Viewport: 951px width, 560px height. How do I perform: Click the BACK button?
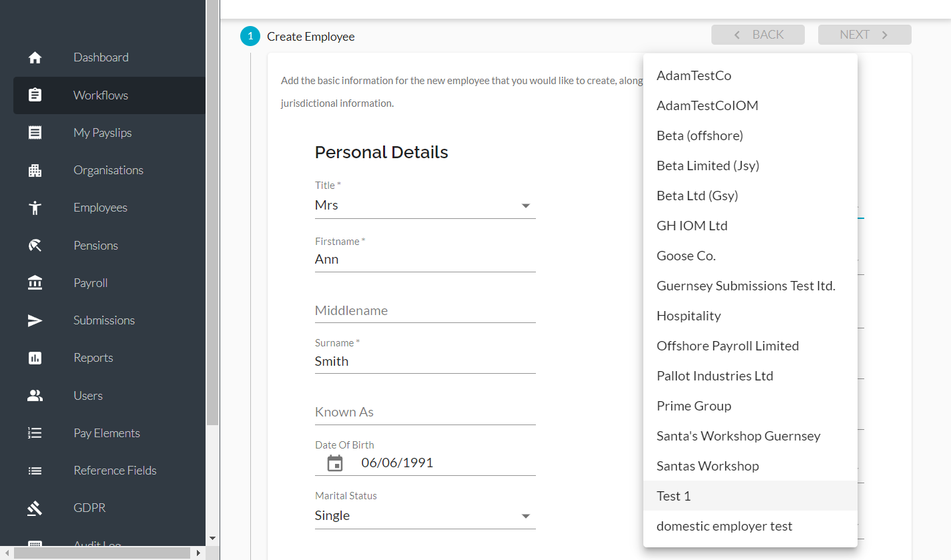(x=758, y=35)
